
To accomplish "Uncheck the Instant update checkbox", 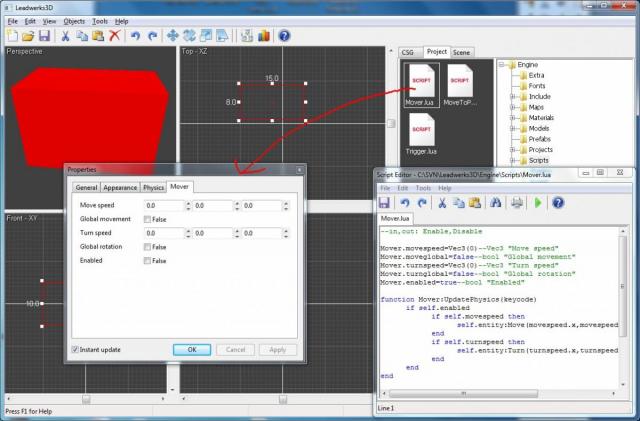I will [x=77, y=350].
